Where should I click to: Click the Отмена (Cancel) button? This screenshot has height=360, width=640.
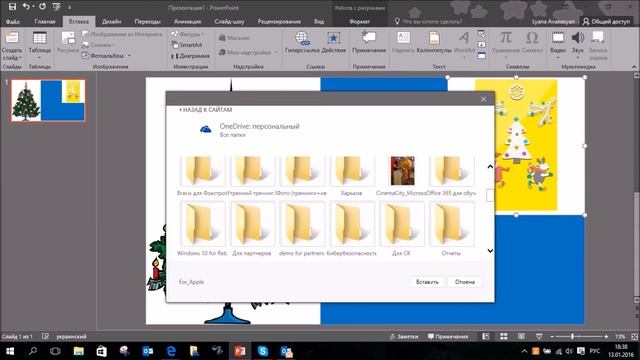[464, 282]
